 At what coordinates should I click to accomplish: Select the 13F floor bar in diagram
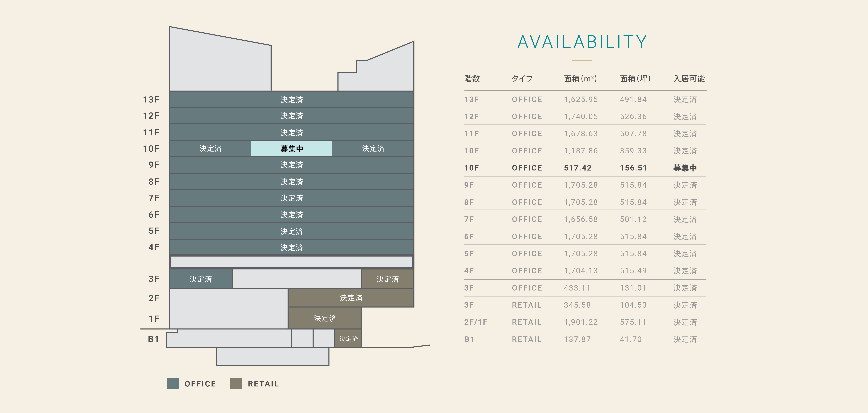point(291,99)
